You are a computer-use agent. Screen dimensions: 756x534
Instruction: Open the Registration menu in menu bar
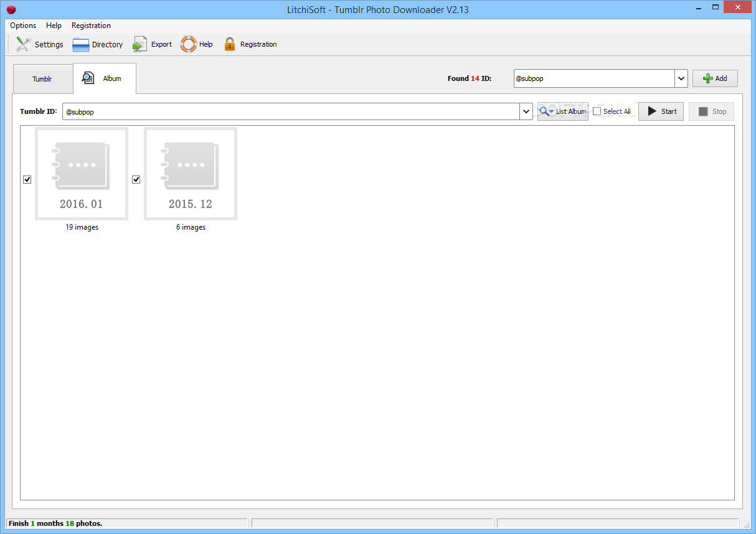tap(91, 26)
